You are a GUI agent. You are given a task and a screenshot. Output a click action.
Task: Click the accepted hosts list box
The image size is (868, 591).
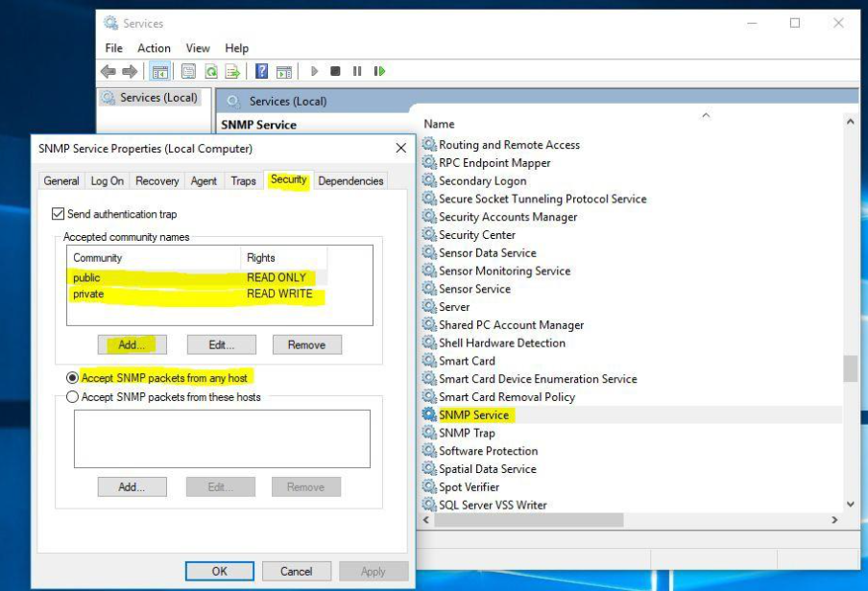222,438
